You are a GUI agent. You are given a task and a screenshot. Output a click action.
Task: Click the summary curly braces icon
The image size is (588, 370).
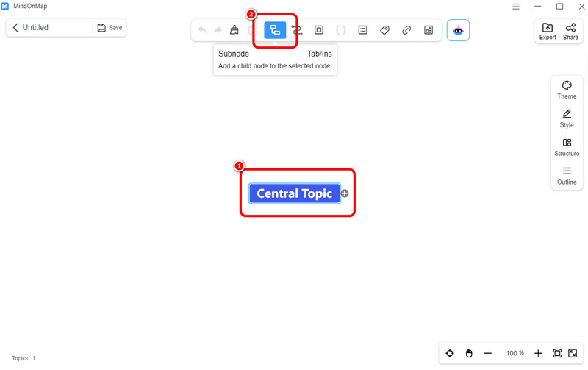[x=341, y=30]
